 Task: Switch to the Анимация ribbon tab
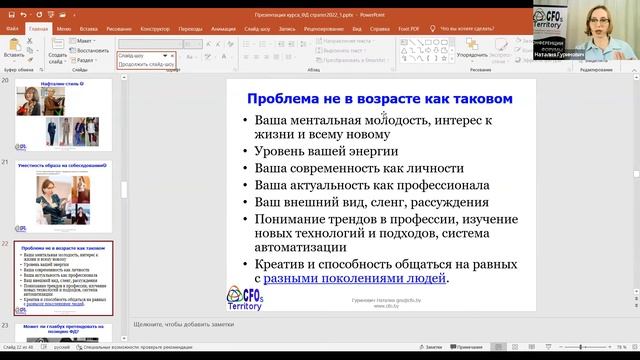point(223,29)
